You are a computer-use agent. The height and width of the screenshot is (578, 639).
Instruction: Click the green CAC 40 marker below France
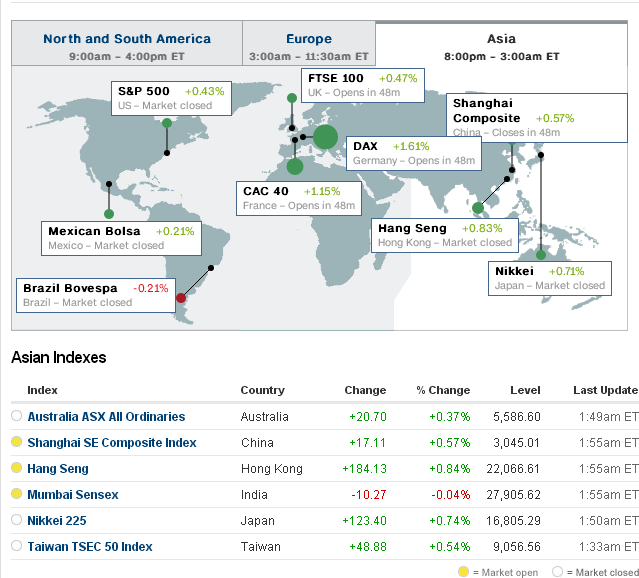295,166
